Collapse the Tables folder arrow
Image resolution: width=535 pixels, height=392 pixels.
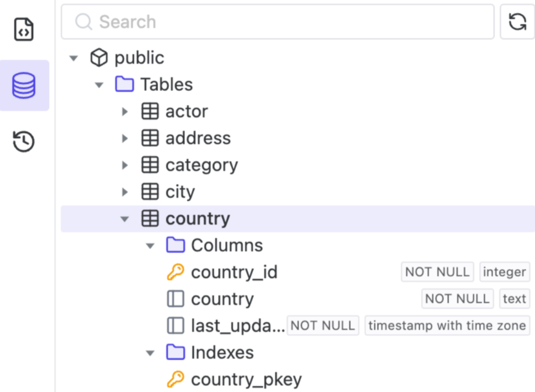99,85
